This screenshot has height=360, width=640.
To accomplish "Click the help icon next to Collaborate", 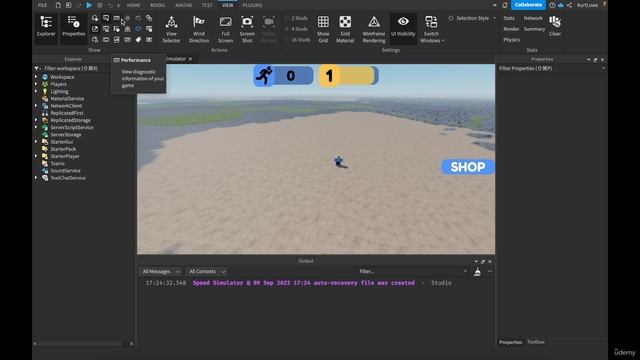I will [x=552, y=5].
